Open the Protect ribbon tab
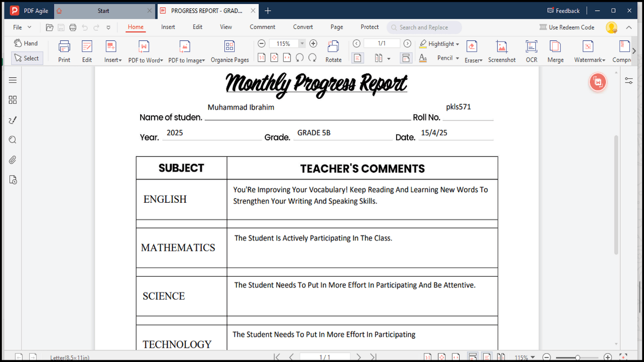The image size is (644, 362). 370,27
